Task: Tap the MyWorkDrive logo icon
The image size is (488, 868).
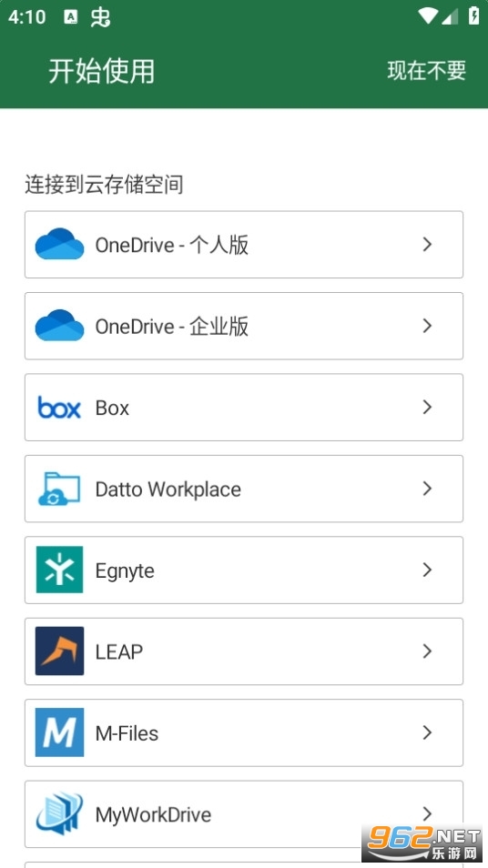Action: click(59, 813)
